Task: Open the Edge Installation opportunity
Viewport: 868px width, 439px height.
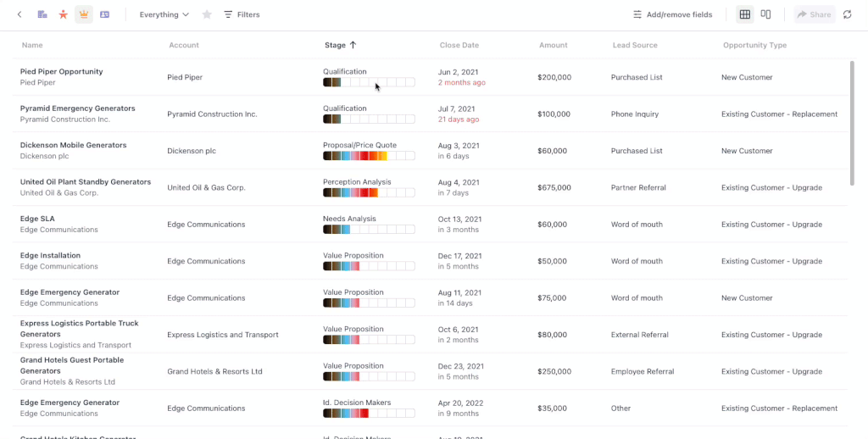Action: [50, 255]
